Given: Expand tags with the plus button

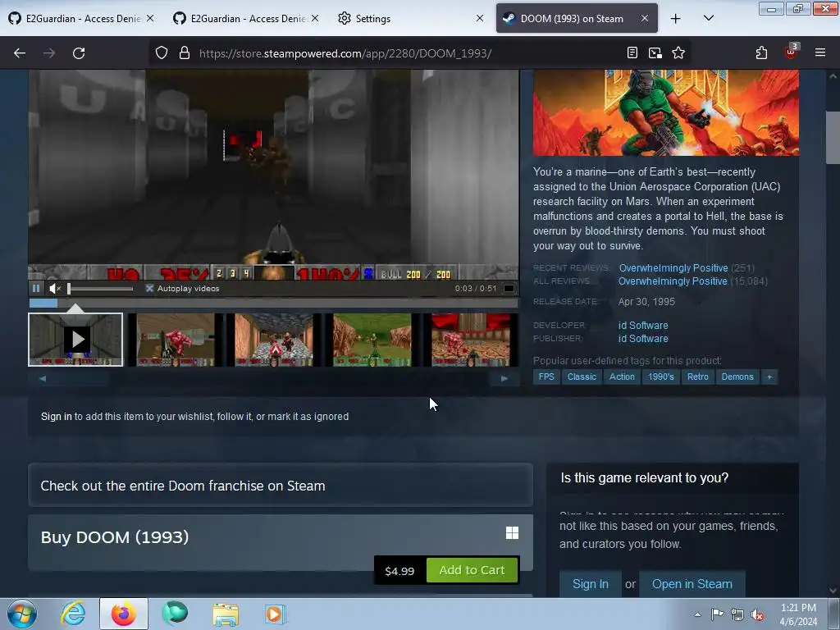Looking at the screenshot, I should pyautogui.click(x=769, y=377).
